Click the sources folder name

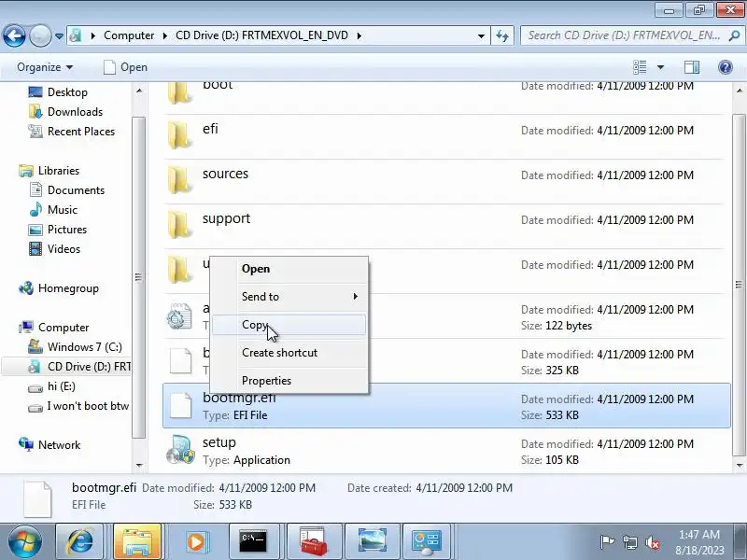click(225, 174)
